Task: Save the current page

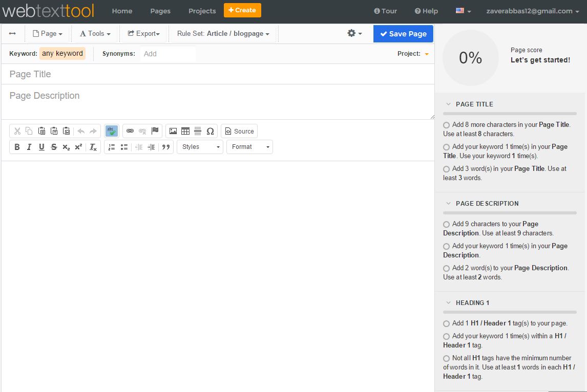Action: tap(403, 33)
